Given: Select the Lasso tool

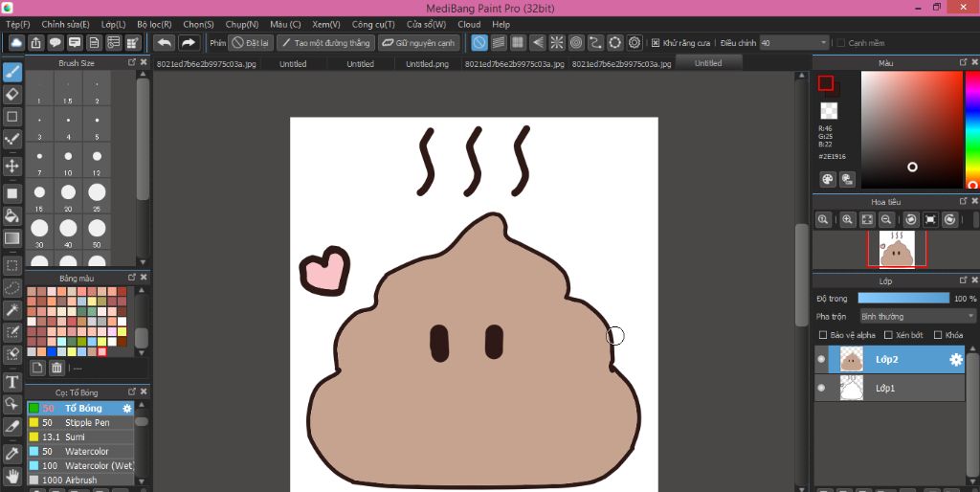Looking at the screenshot, I should 11,287.
